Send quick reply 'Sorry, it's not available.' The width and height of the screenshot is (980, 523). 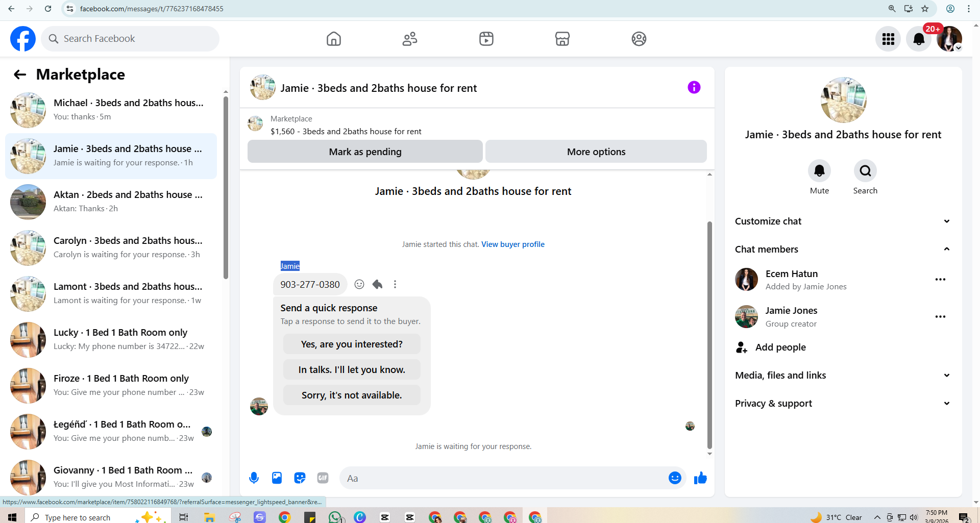(352, 395)
